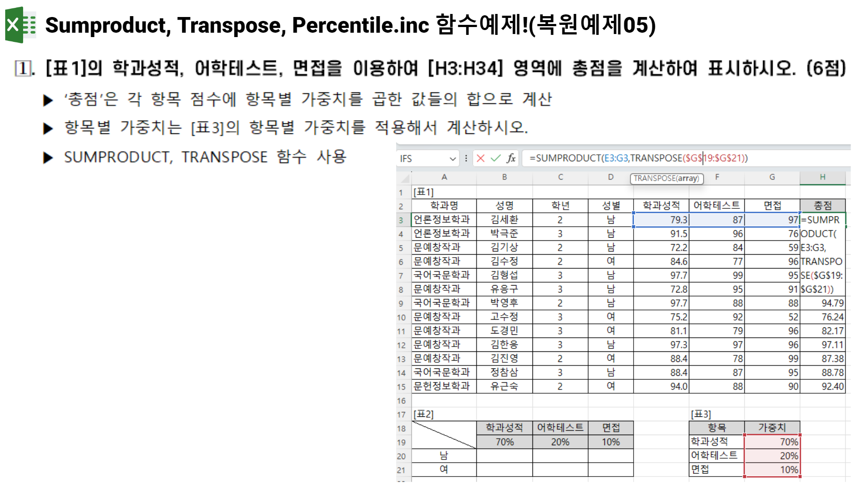Click cell H3 containing =SUMPR formula
This screenshot has width=868, height=487.
click(x=822, y=220)
